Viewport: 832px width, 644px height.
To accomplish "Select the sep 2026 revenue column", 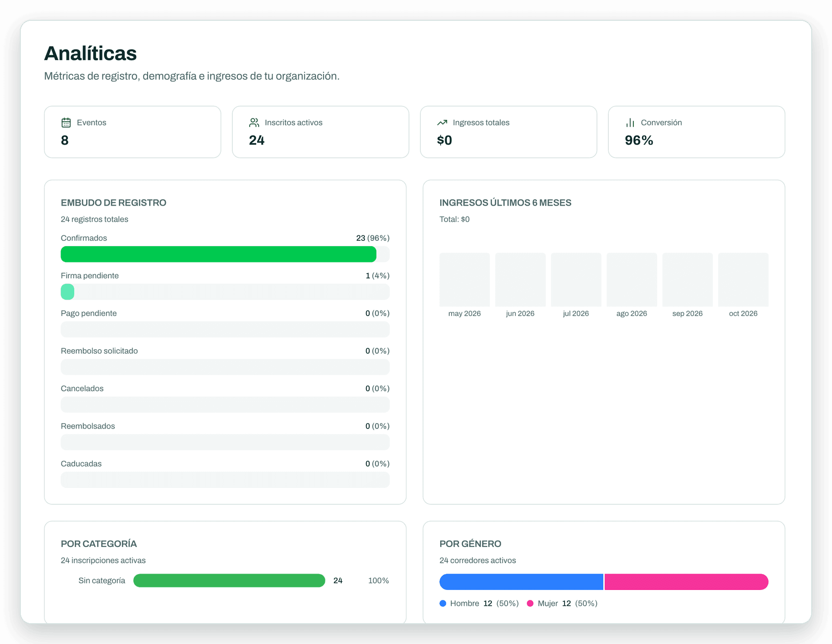I will pos(687,280).
